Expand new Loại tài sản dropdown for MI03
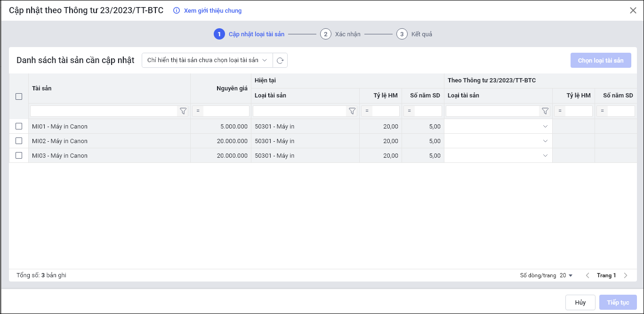644x314 pixels. click(x=545, y=155)
